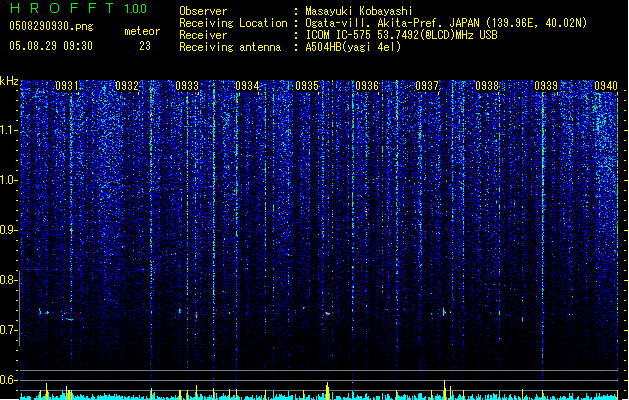
Task: Click the 0936 time marker
Action: pyautogui.click(x=367, y=86)
